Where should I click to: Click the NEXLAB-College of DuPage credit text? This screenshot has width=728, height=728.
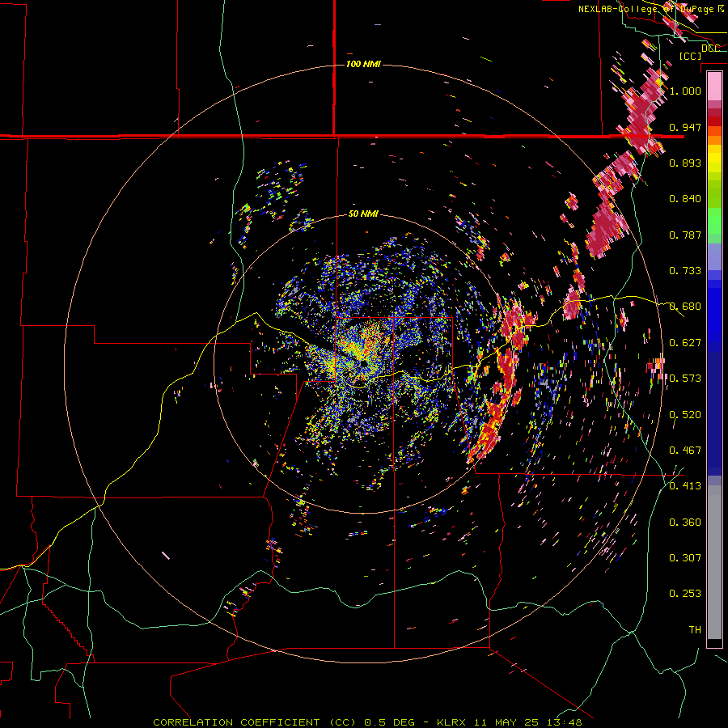click(x=651, y=9)
